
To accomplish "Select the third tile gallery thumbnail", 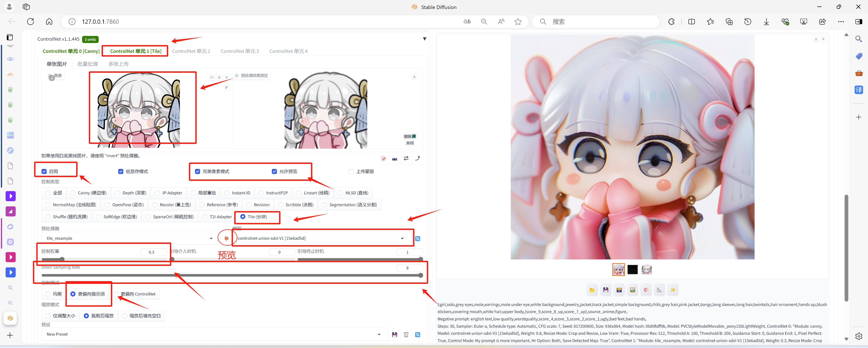I will point(646,270).
